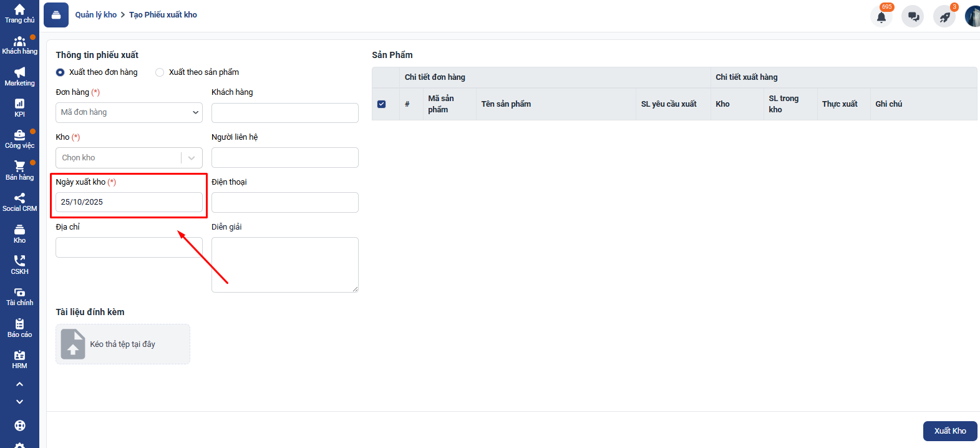Open the notifications bell icon
The image size is (980, 448).
click(x=881, y=17)
